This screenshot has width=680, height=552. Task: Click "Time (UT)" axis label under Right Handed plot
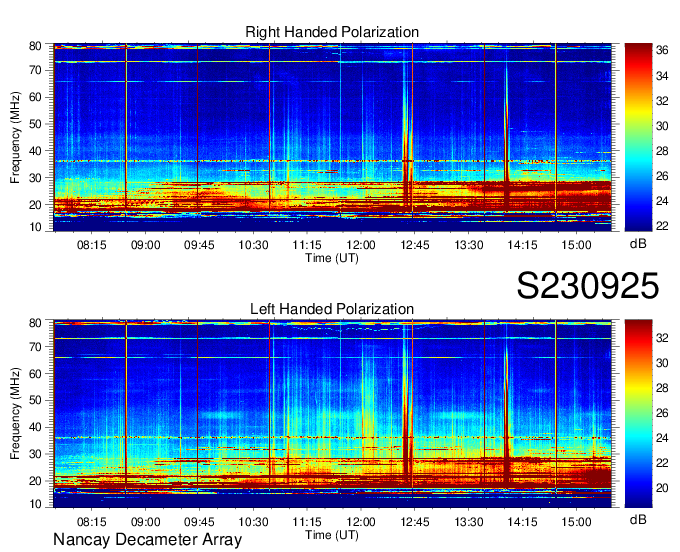click(x=332, y=258)
